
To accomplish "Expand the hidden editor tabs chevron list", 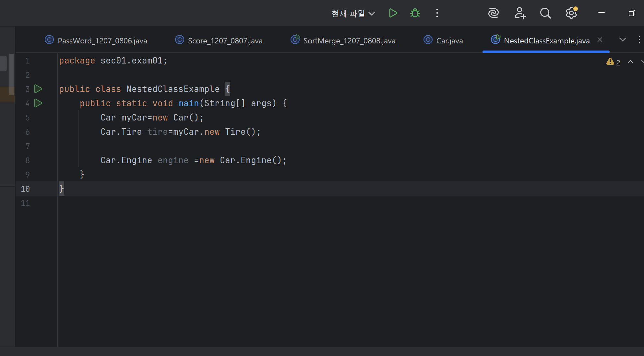I will tap(622, 40).
